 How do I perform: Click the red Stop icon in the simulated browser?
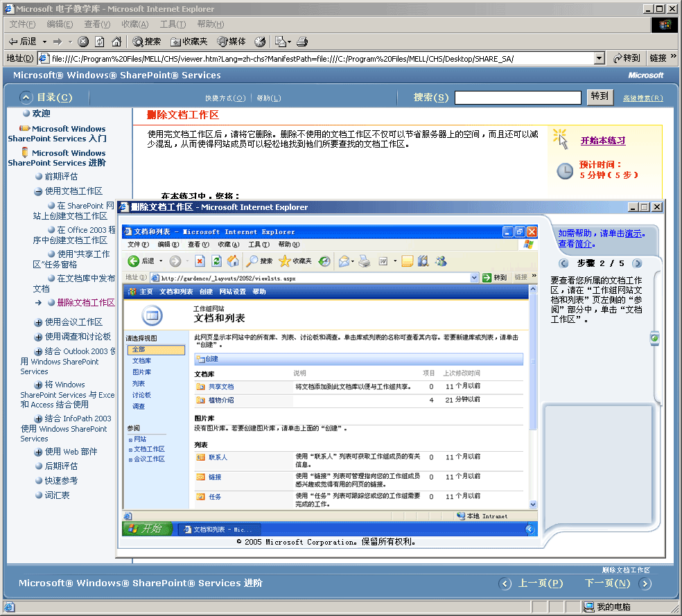coord(200,261)
